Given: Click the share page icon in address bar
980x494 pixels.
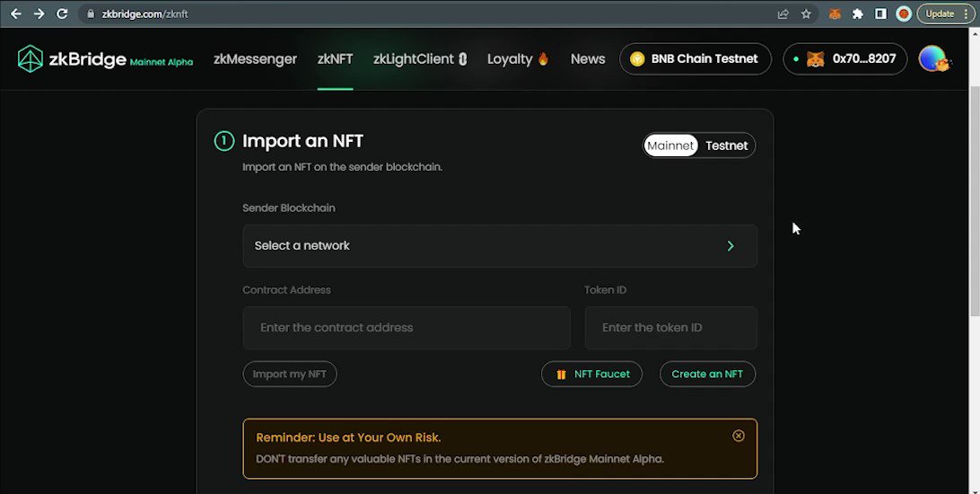Looking at the screenshot, I should (x=783, y=13).
